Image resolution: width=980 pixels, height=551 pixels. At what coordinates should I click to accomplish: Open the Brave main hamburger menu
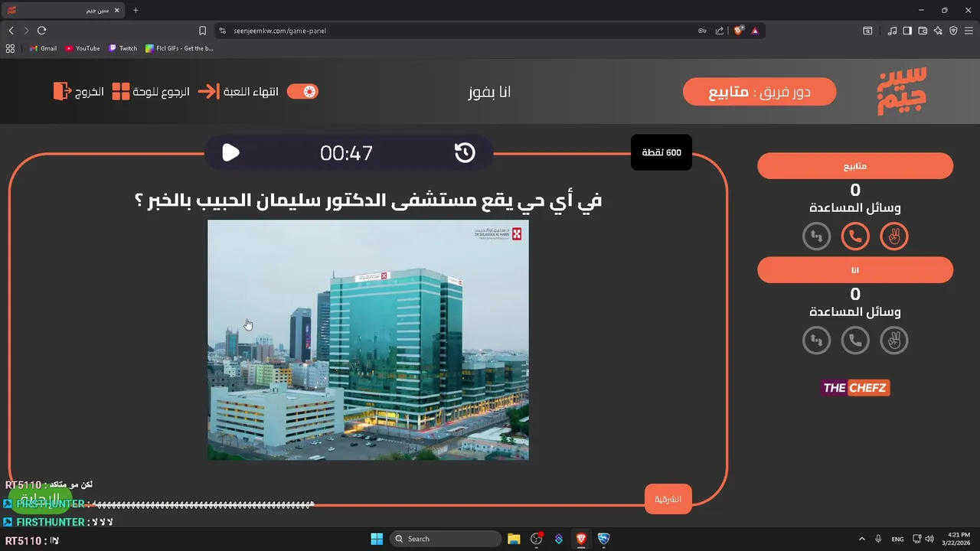tap(969, 31)
